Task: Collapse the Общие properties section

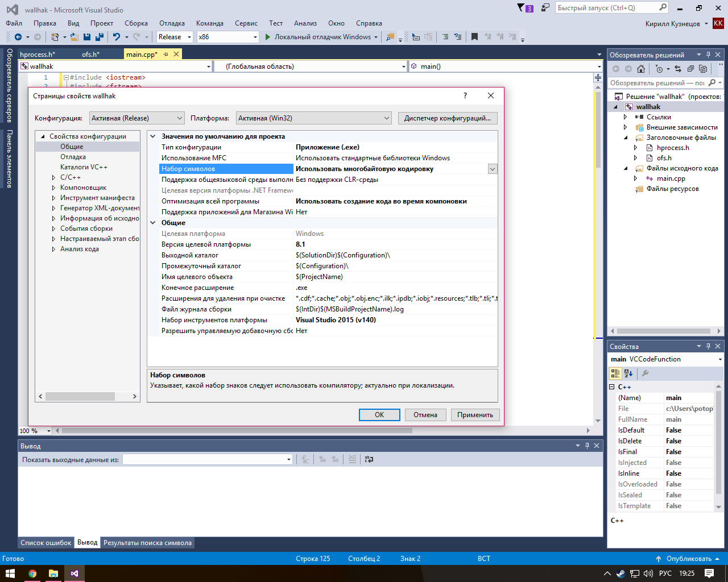Action: [x=153, y=223]
